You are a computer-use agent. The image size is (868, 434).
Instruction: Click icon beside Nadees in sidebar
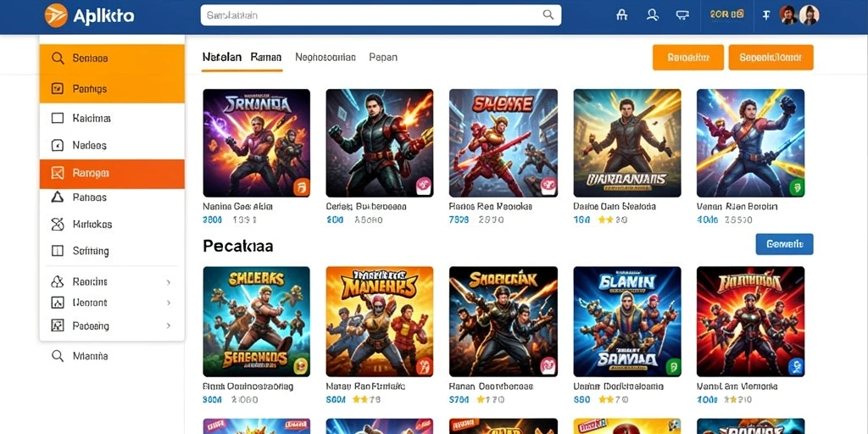(x=57, y=145)
